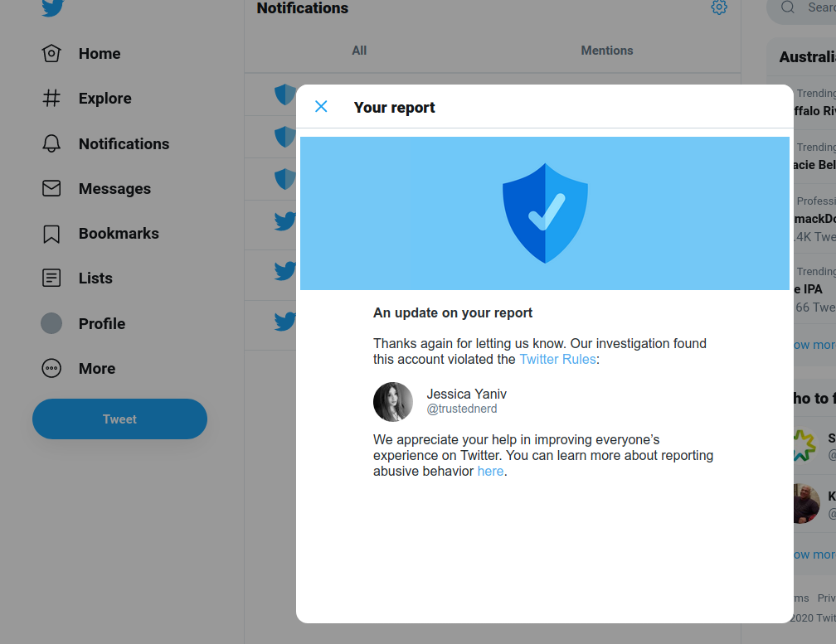The image size is (836, 644).
Task: Close the Your report dialog
Action: [321, 107]
